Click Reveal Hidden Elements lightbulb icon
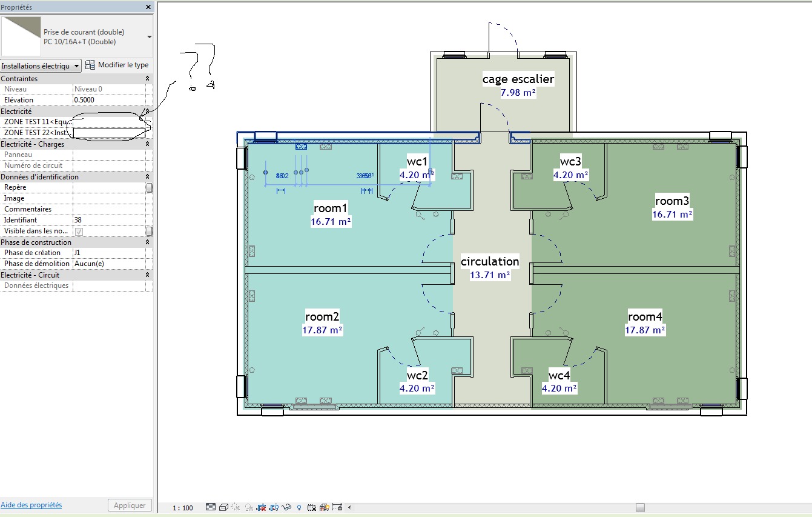The image size is (812, 517). 299,507
